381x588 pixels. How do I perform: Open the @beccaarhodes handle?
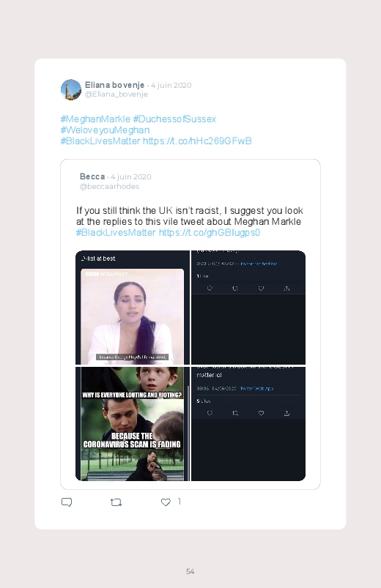[109, 187]
